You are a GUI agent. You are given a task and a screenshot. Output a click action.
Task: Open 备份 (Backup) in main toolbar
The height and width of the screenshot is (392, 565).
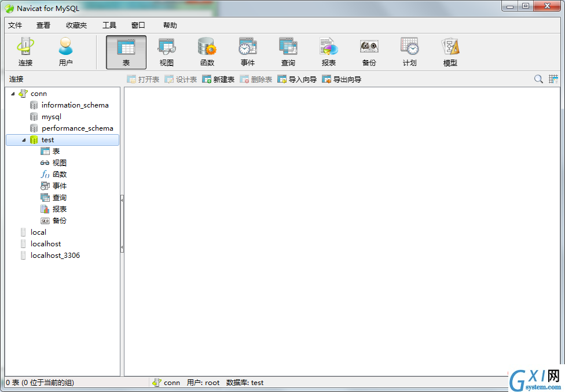click(369, 52)
